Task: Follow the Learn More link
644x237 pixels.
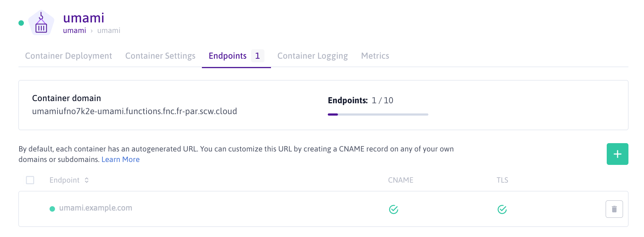Action: coord(120,159)
